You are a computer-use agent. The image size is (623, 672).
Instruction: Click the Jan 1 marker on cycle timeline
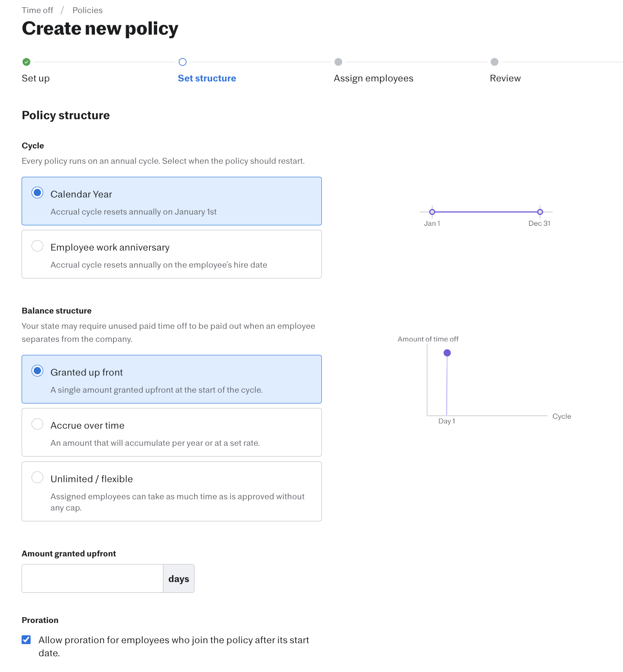pos(432,212)
